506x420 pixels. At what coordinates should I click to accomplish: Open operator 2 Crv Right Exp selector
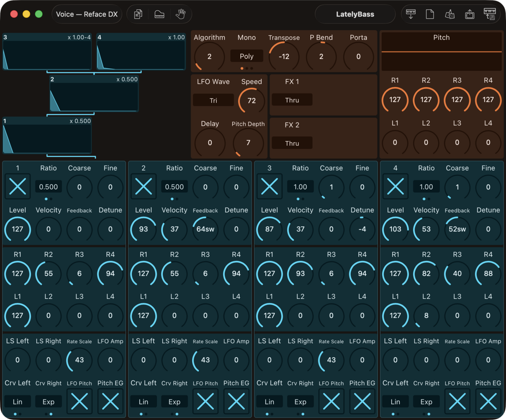tap(175, 402)
